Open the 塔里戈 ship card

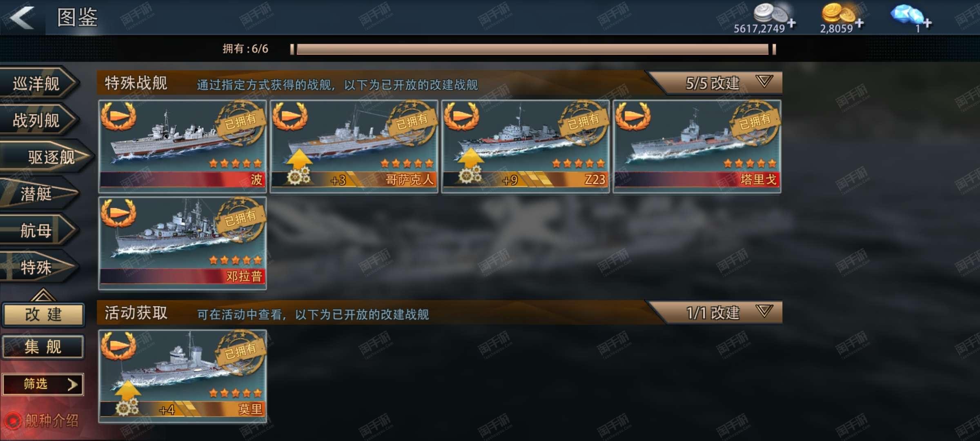[697, 146]
